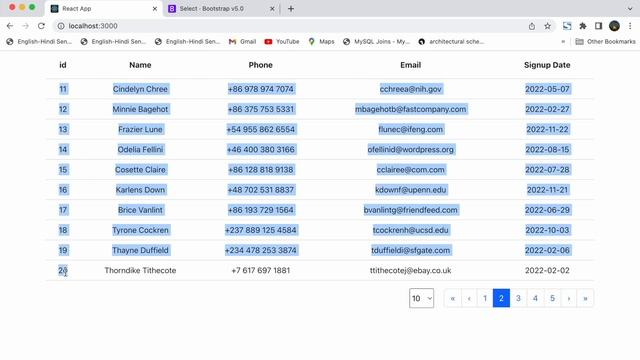Image resolution: width=640 pixels, height=360 pixels.
Task: Click the name Cosette Claire
Action: [x=140, y=169]
